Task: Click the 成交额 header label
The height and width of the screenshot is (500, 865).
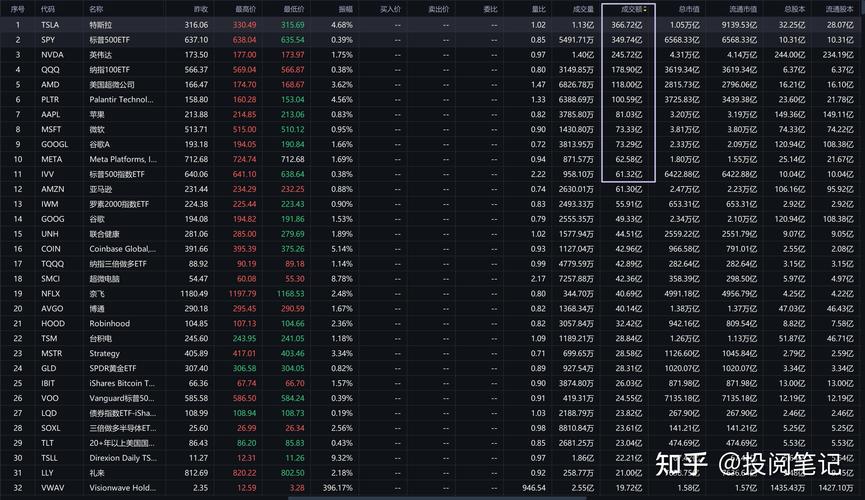Action: 631,9
